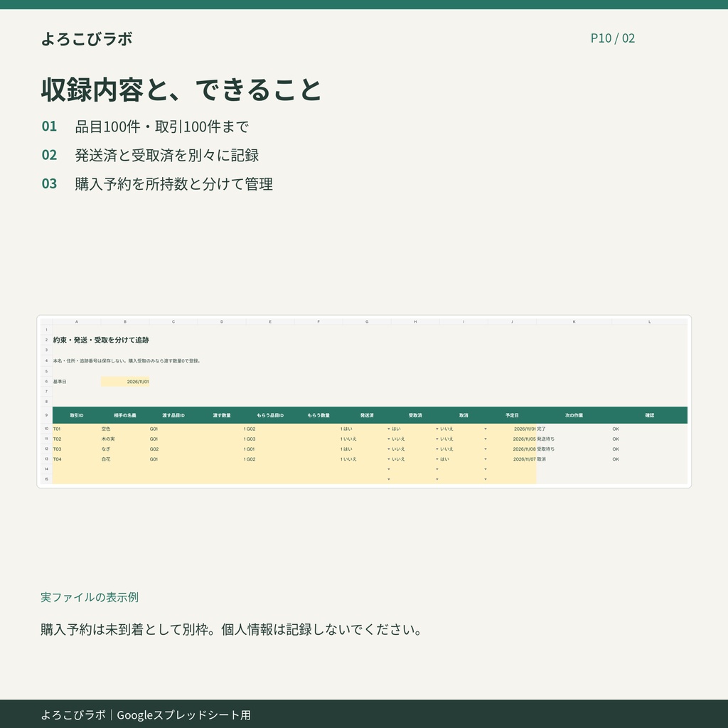Select cell T01 in the 取引ID column
This screenshot has width=728, height=728.
pyautogui.click(x=77, y=429)
